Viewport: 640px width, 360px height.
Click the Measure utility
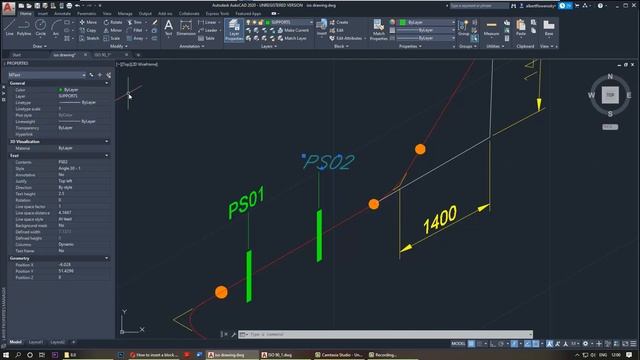[x=491, y=28]
